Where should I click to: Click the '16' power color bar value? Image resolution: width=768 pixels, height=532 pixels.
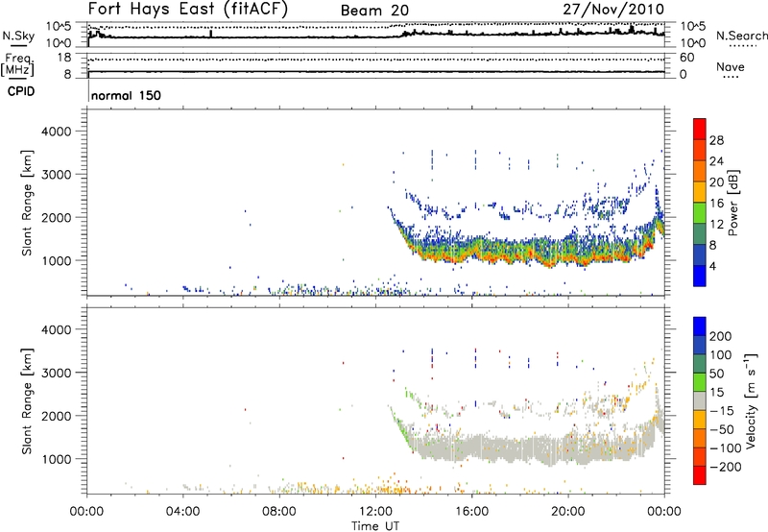(x=716, y=204)
